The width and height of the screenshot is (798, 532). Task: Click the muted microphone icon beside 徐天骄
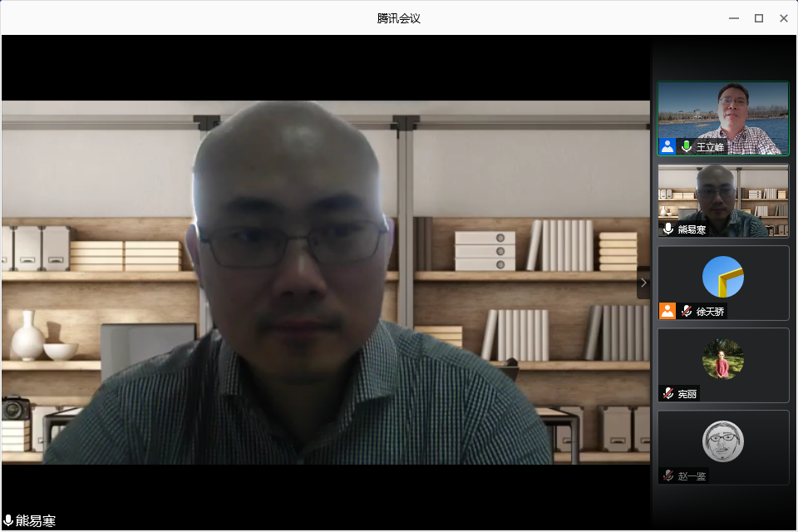(687, 311)
